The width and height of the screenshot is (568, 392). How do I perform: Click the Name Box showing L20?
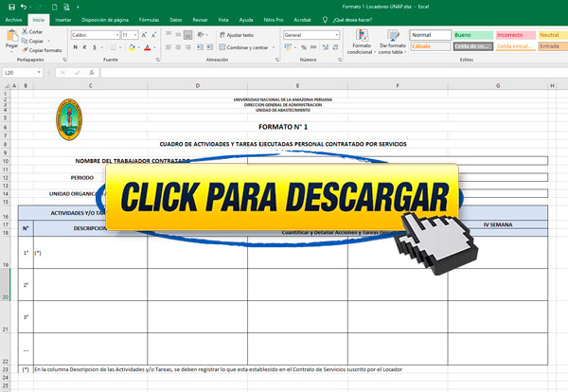click(x=24, y=72)
